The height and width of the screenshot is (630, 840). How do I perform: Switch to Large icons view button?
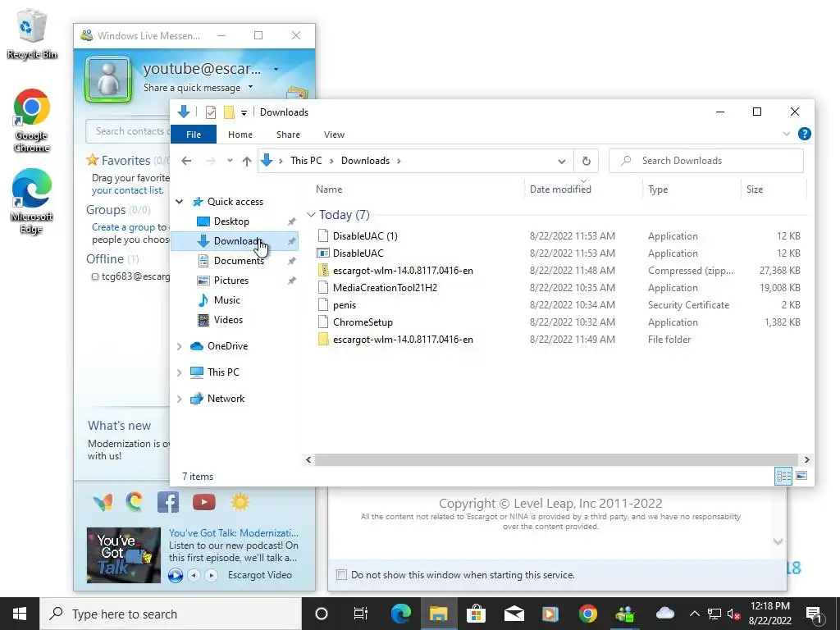801,476
